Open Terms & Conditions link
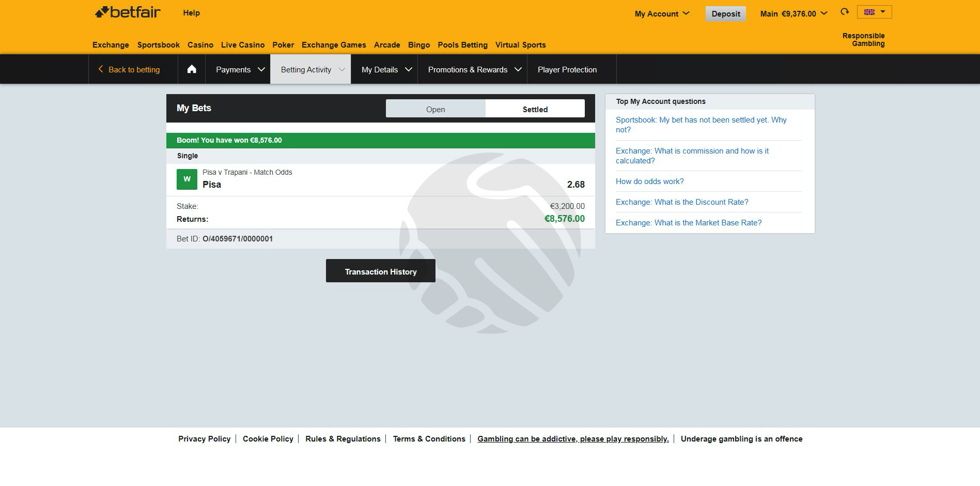The image size is (980, 486). (x=429, y=439)
